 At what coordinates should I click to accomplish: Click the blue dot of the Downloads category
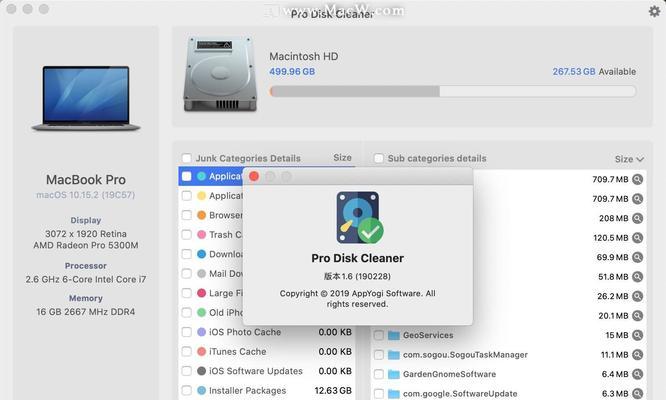pyautogui.click(x=202, y=254)
